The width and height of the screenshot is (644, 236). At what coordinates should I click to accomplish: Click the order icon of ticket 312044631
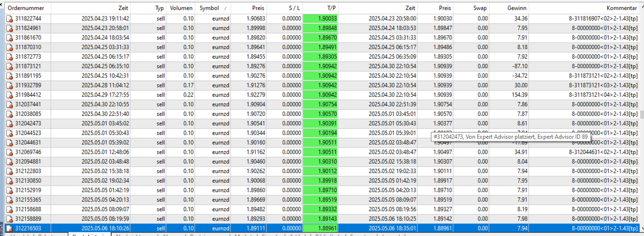pos(9,143)
